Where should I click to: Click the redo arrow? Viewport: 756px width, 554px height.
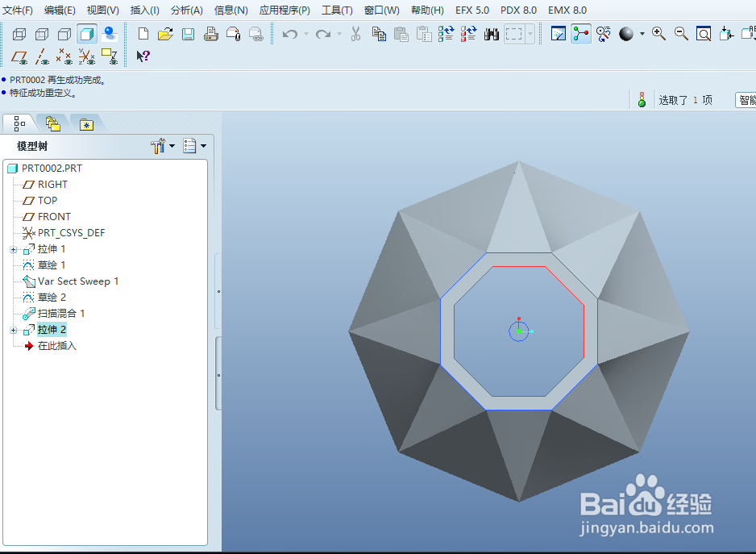click(322, 34)
